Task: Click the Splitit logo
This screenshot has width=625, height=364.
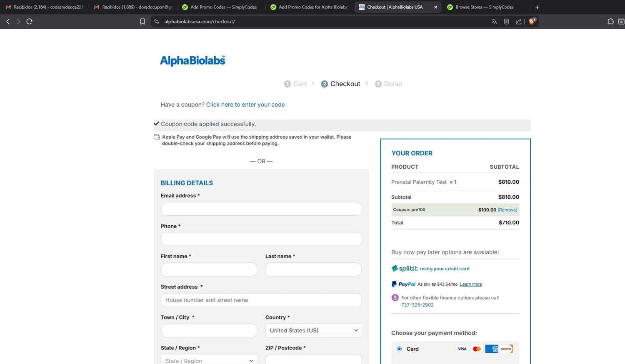Action: [x=405, y=269]
